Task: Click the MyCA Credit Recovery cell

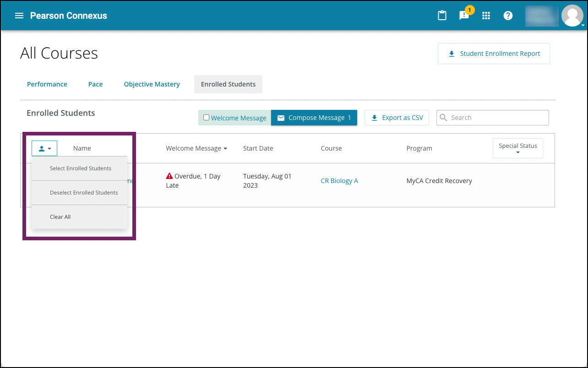Action: (439, 181)
